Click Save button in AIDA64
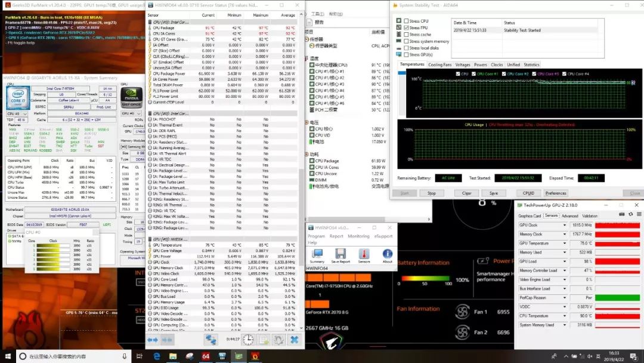644x363 pixels. tap(494, 193)
